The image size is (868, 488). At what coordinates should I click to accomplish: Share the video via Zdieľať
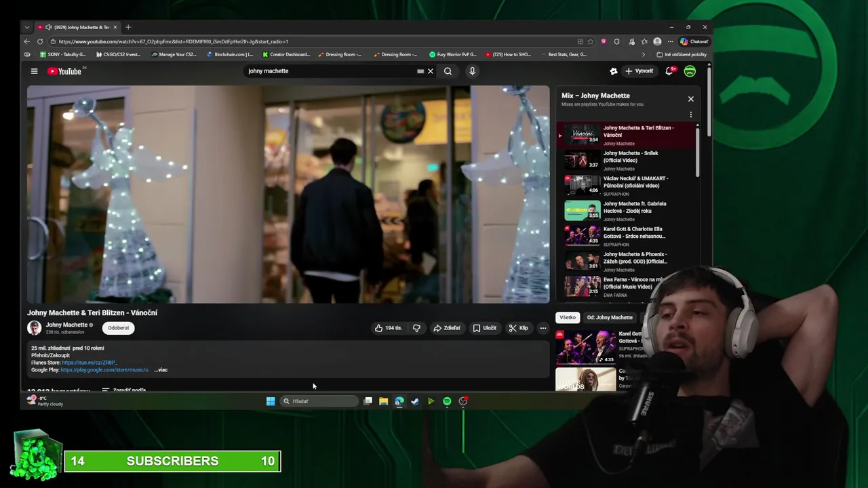coord(447,328)
